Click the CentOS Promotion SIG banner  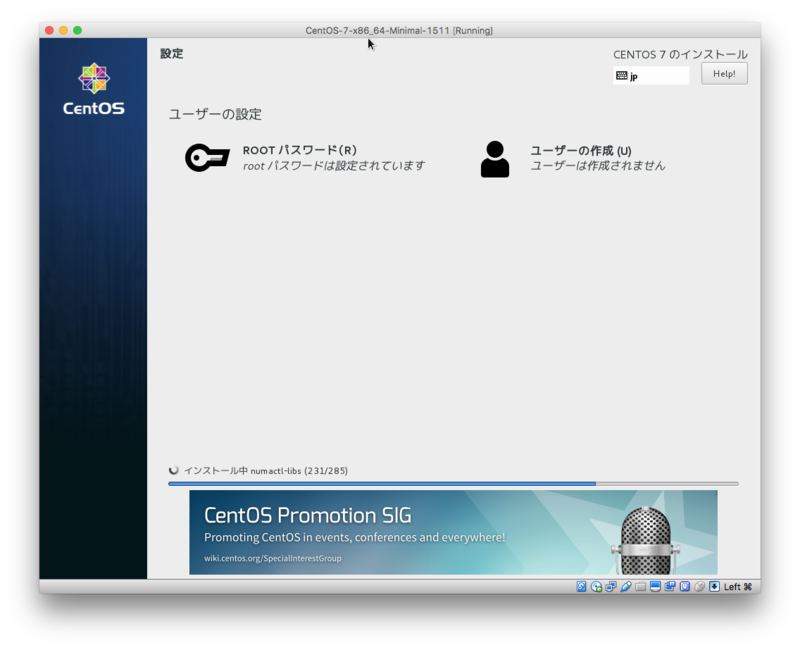453,532
